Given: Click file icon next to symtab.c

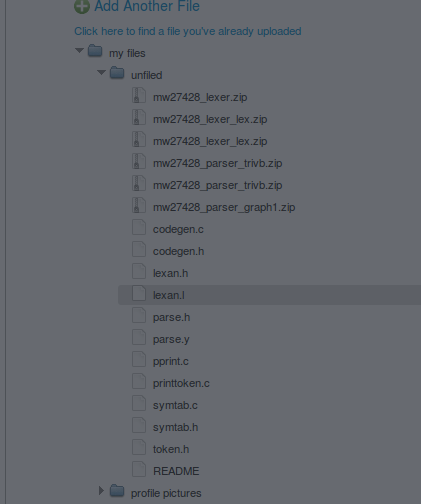Looking at the screenshot, I should pos(139,403).
